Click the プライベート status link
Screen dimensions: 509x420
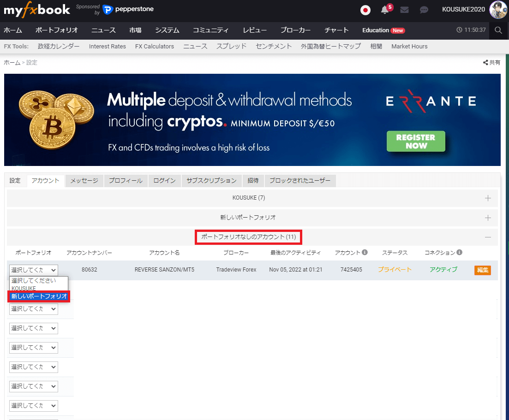[x=395, y=270]
